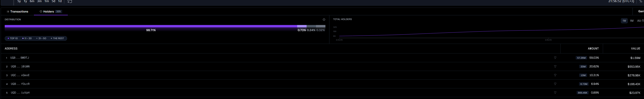Click the 57.26M amount badge

(x=581, y=58)
